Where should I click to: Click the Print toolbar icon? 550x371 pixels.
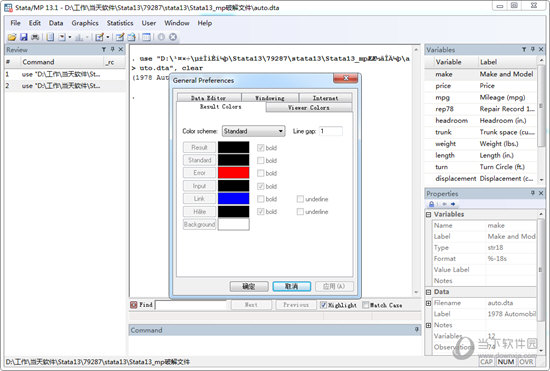[35, 37]
